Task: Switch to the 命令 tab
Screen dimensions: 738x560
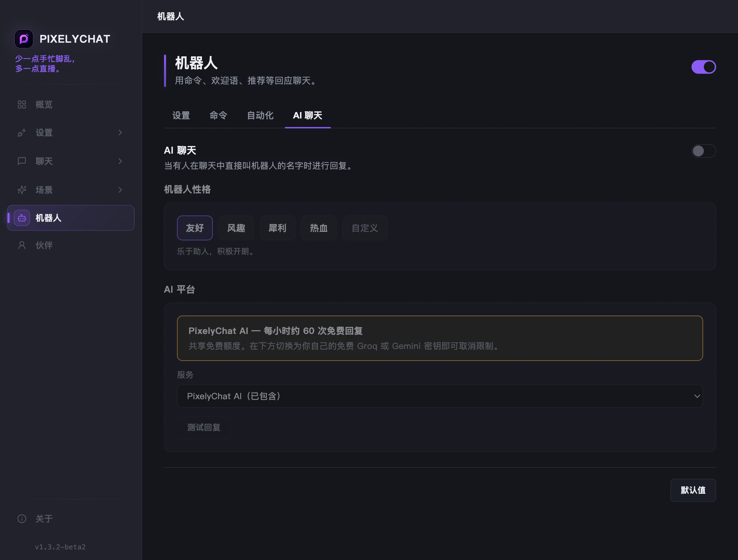Action: coord(218,115)
